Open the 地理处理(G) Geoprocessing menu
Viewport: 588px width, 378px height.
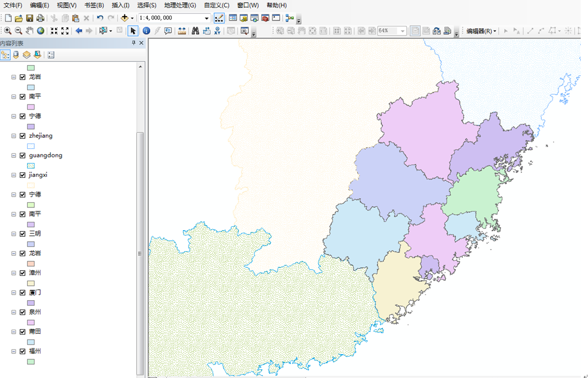tap(180, 5)
